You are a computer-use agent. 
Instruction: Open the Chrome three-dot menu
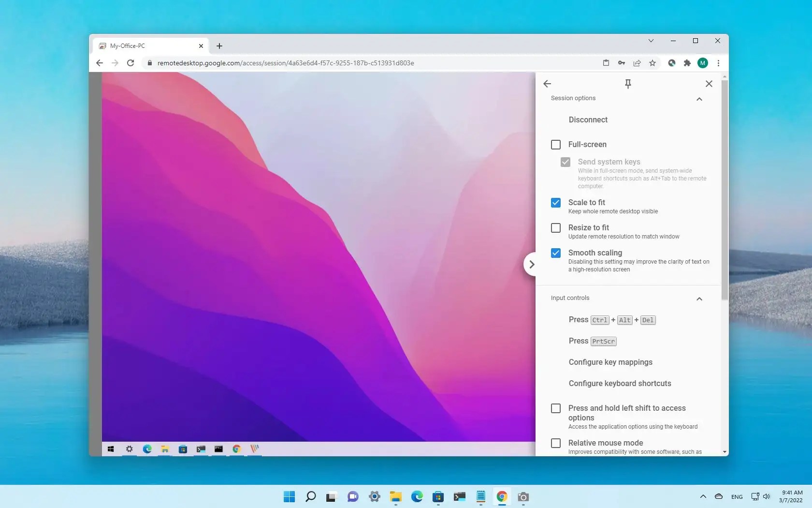pos(718,63)
